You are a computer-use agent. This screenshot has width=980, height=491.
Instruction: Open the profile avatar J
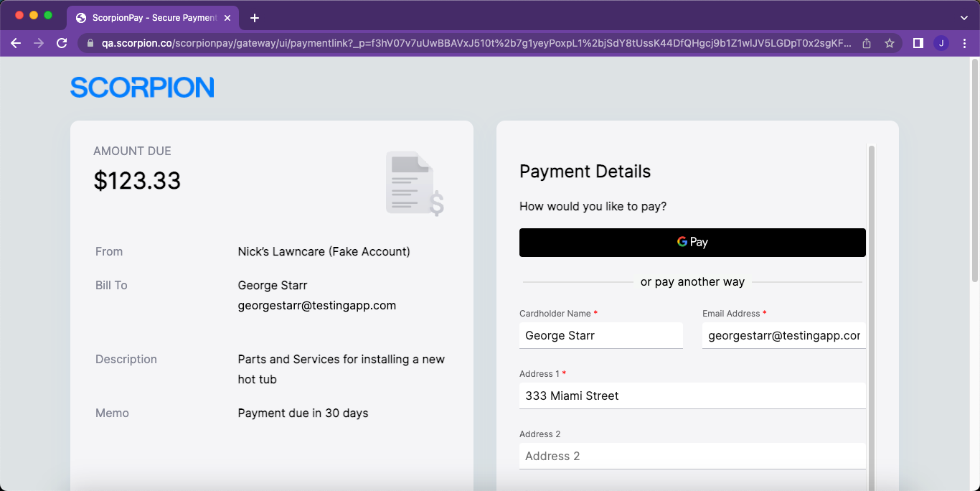[x=941, y=43]
